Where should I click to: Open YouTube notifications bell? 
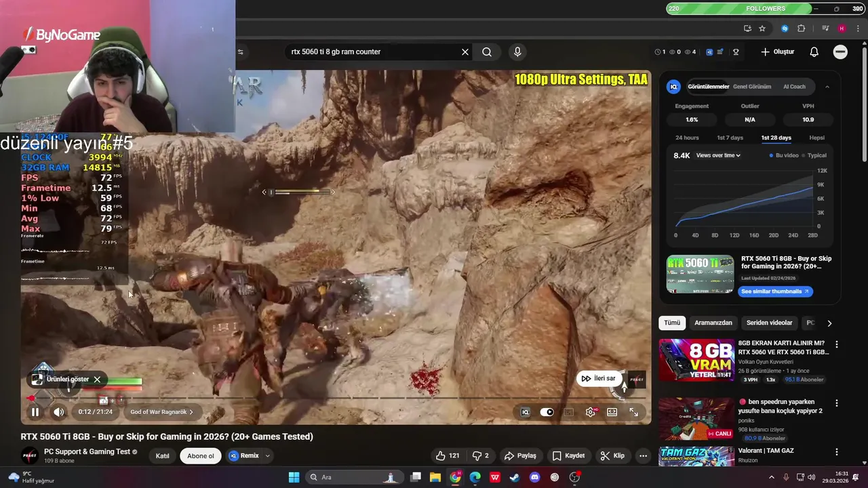814,52
